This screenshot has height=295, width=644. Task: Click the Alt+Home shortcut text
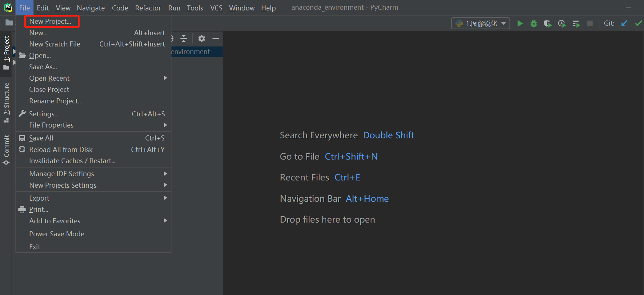[367, 198]
